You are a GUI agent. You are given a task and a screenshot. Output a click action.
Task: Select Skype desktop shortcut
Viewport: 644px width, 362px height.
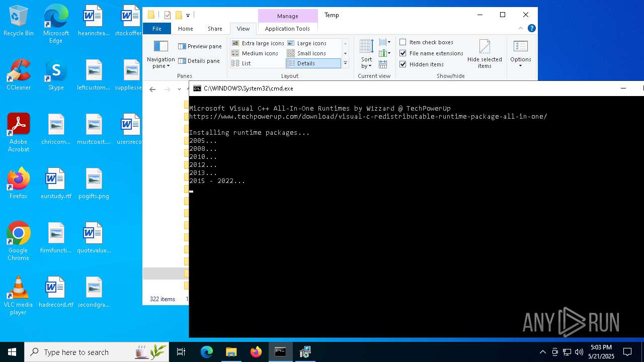click(56, 75)
